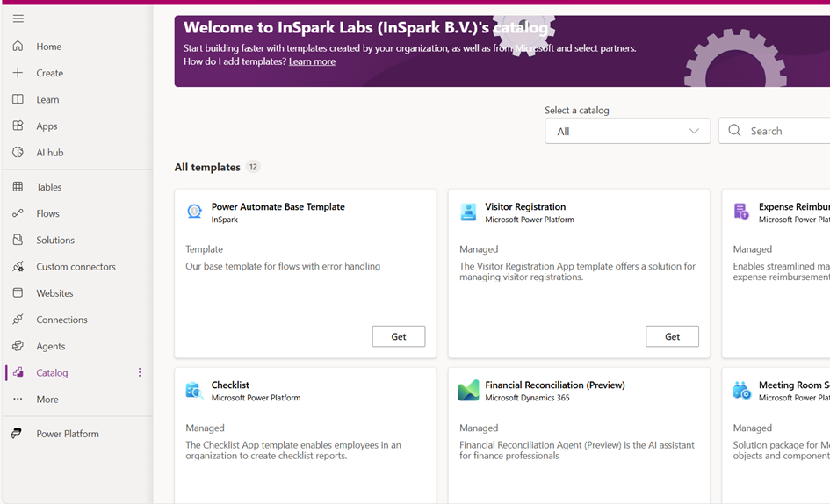Click the Flows icon in sidebar
830x504 pixels.
point(18,212)
